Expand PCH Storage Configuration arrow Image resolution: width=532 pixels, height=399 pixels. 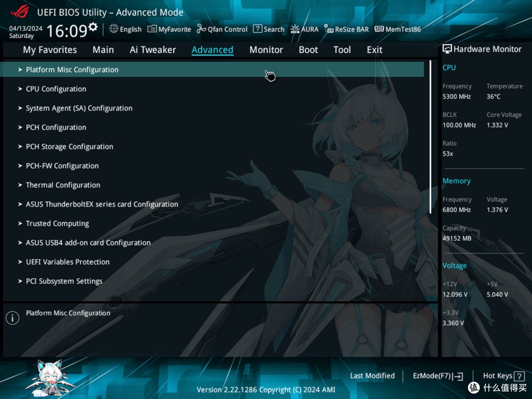[x=20, y=147]
